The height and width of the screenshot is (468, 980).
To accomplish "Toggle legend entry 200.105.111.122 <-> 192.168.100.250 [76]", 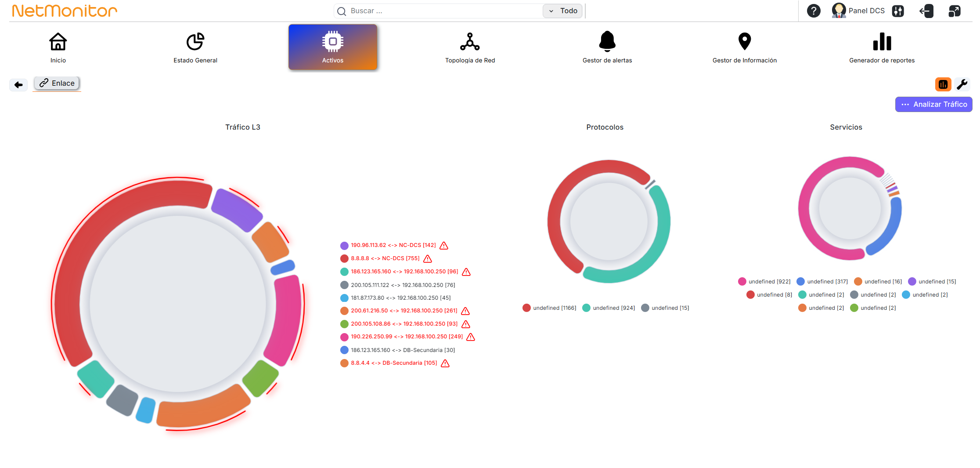I will [x=398, y=285].
